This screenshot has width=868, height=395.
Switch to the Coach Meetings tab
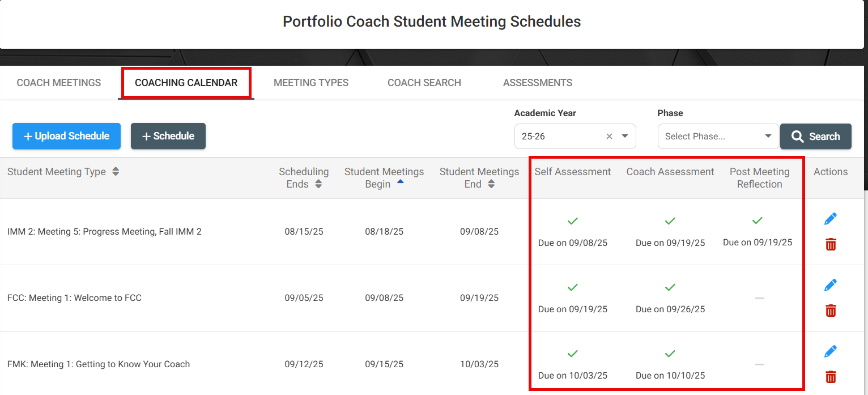(x=59, y=83)
